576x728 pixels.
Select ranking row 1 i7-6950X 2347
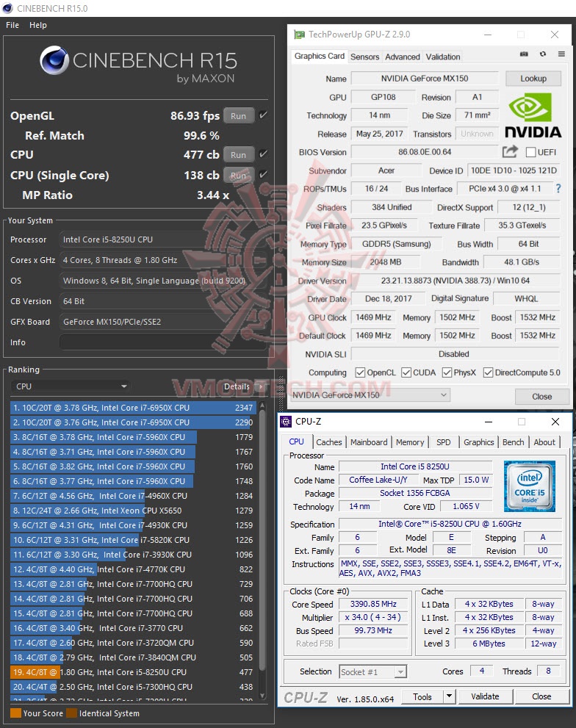pyautogui.click(x=133, y=408)
